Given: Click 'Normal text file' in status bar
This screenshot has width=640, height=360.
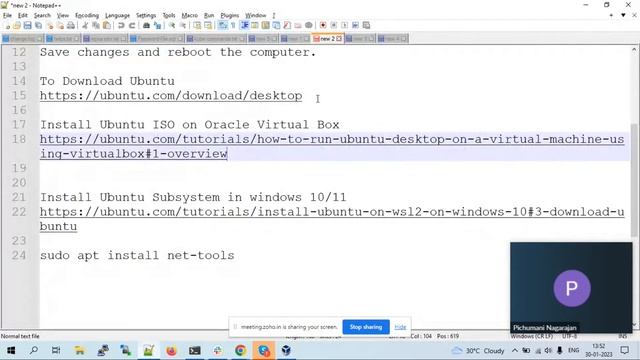Looking at the screenshot, I should [x=20, y=336].
